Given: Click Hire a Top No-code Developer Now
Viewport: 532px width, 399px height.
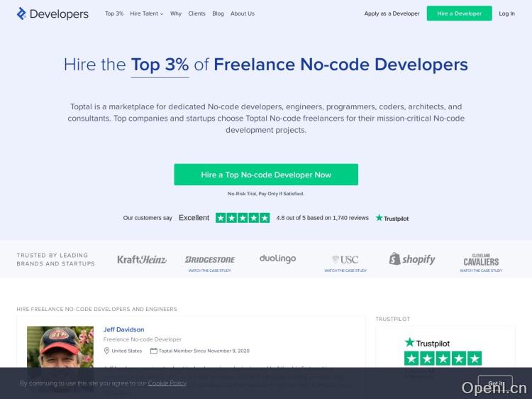Looking at the screenshot, I should [x=266, y=175].
